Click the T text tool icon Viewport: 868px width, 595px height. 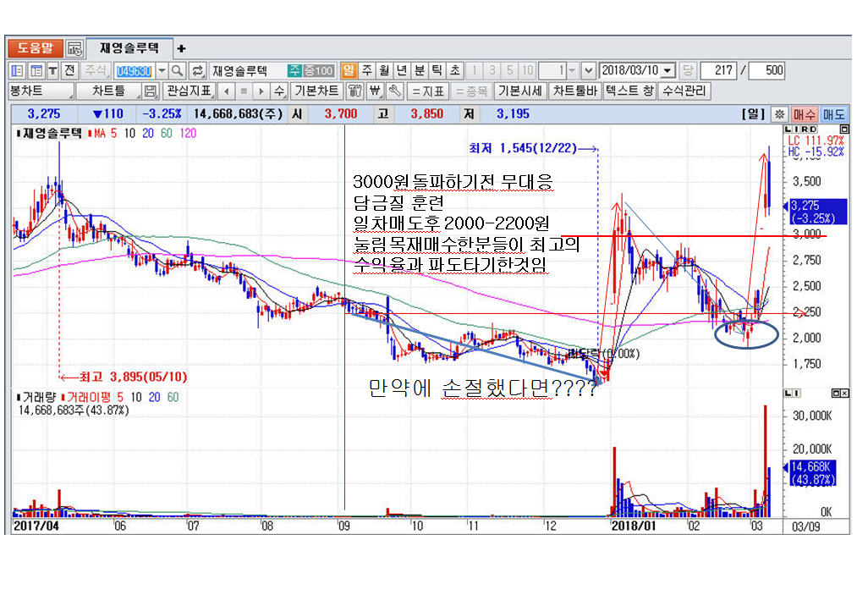click(x=52, y=70)
